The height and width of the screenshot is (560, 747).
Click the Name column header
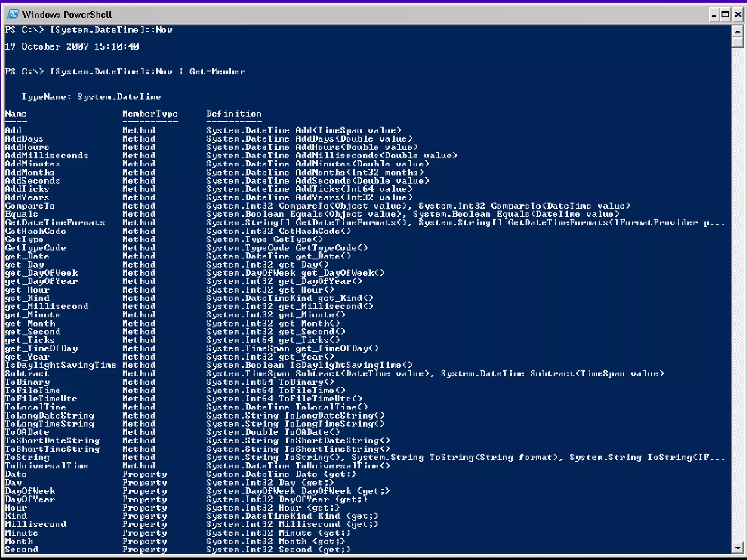(16, 114)
